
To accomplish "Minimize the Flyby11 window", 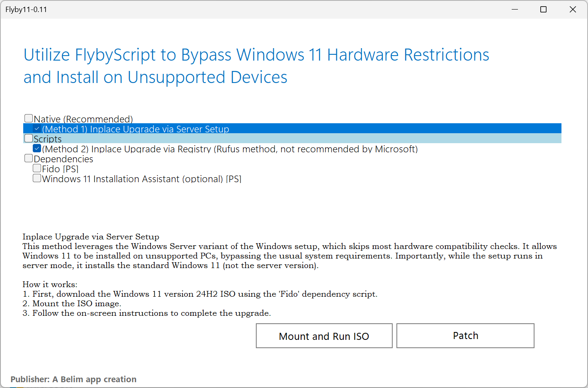I will (x=515, y=9).
